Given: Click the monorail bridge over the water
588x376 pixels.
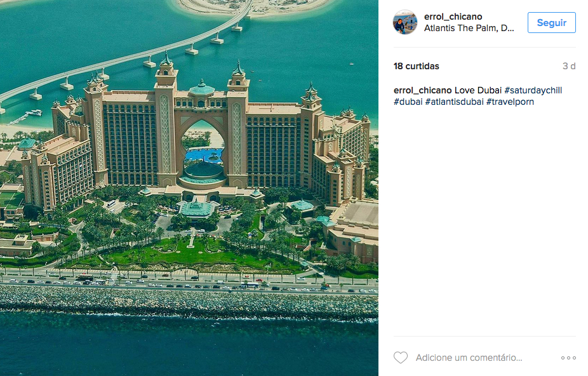Looking at the screenshot, I should (x=124, y=57).
